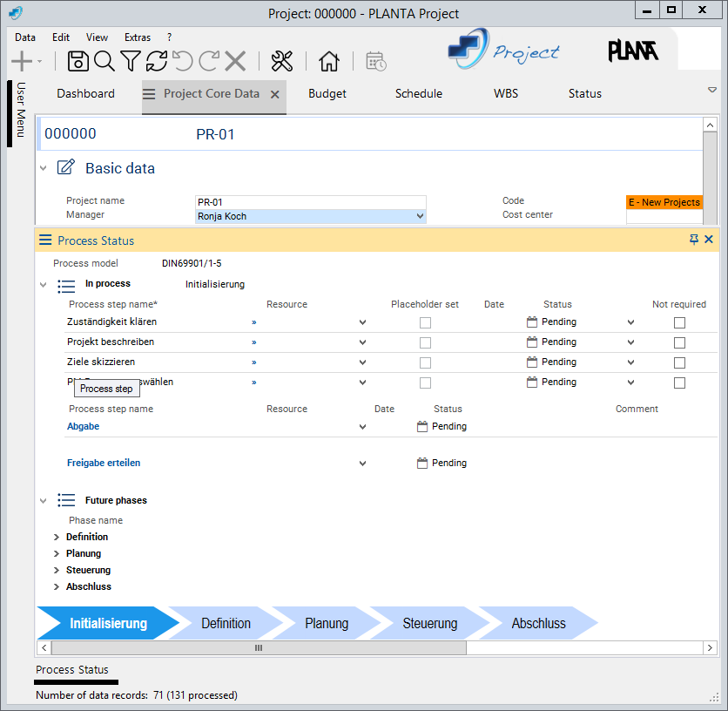Click the Delete X toolbar icon
The width and height of the screenshot is (728, 711).
[235, 61]
